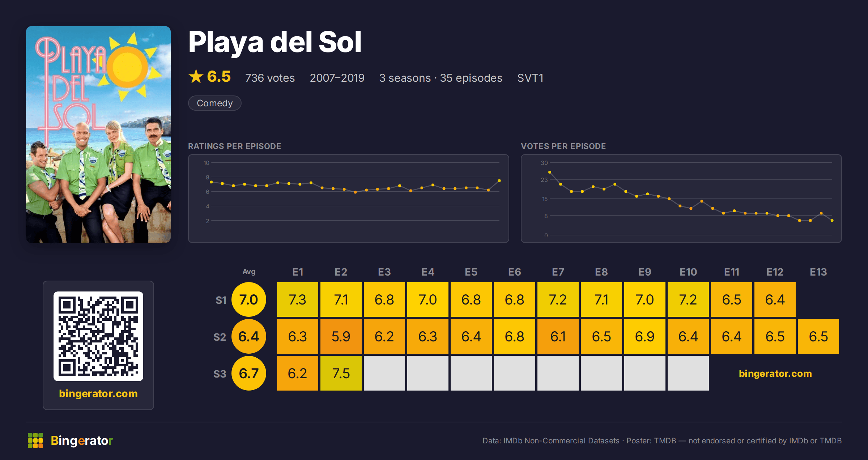
Task: Select season 2 episode 2 rating 5.9
Action: pos(341,336)
